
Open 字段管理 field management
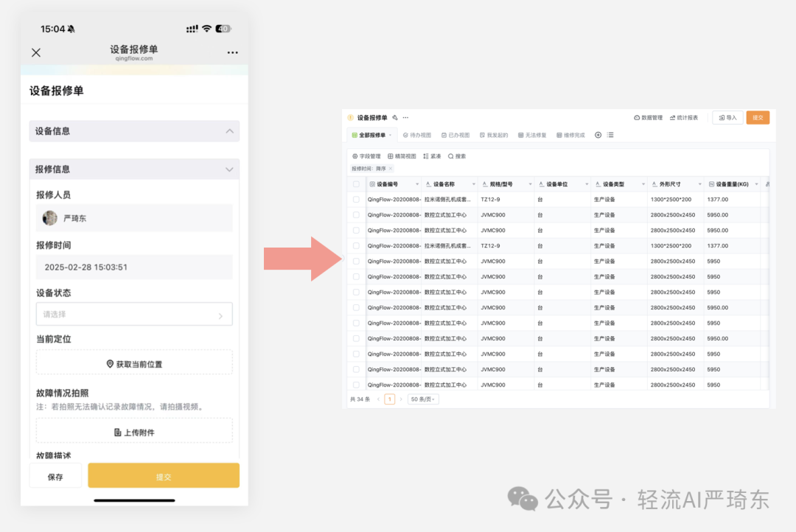click(366, 156)
